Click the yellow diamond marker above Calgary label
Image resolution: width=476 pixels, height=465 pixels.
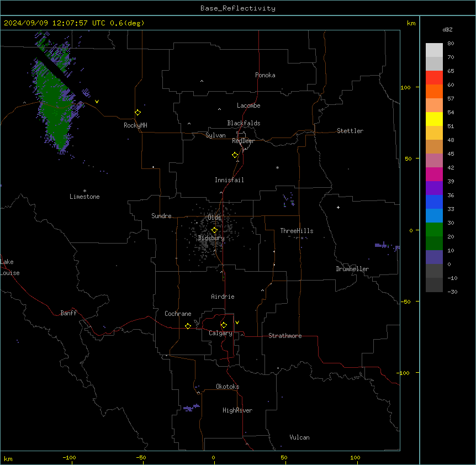[224, 325]
